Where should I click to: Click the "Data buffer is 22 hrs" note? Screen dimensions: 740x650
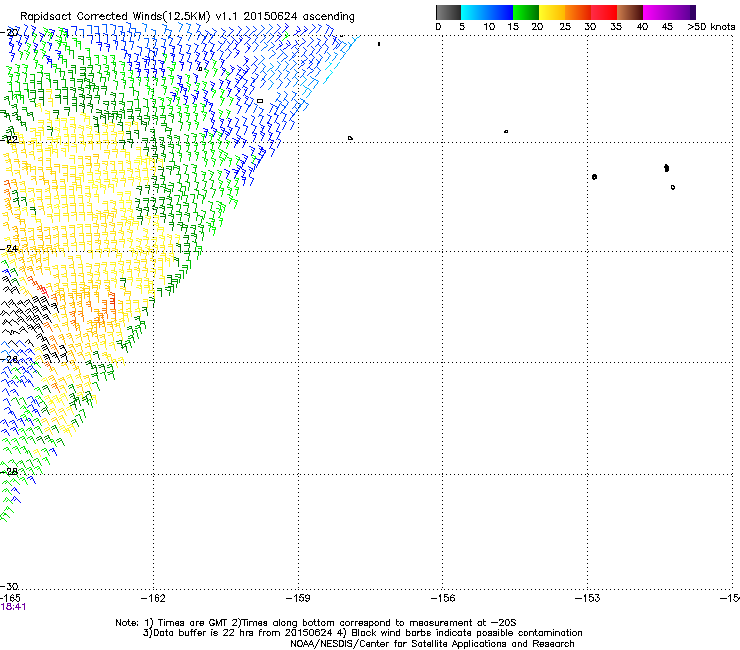click(238, 633)
